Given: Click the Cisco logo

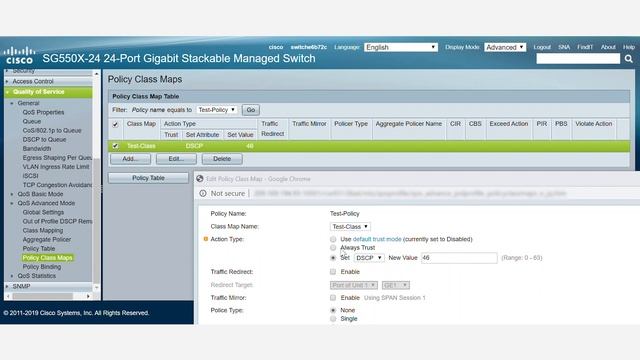Looking at the screenshot, I should [19, 56].
